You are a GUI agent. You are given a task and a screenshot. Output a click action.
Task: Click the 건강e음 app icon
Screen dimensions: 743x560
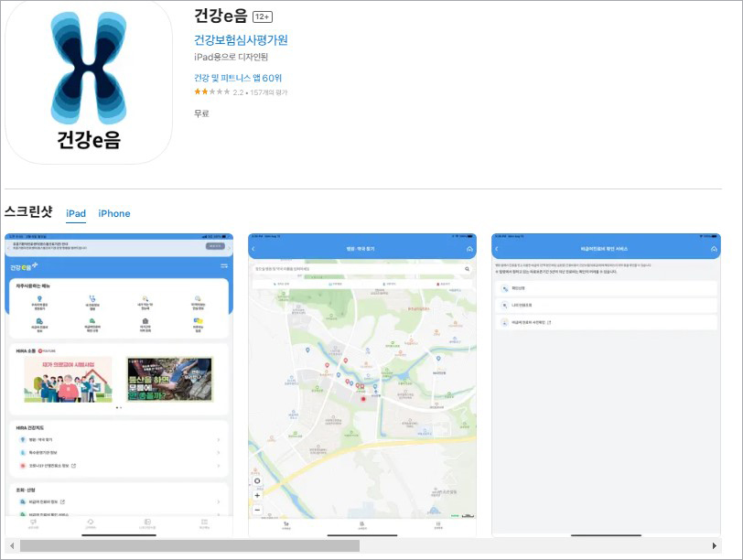coord(89,82)
